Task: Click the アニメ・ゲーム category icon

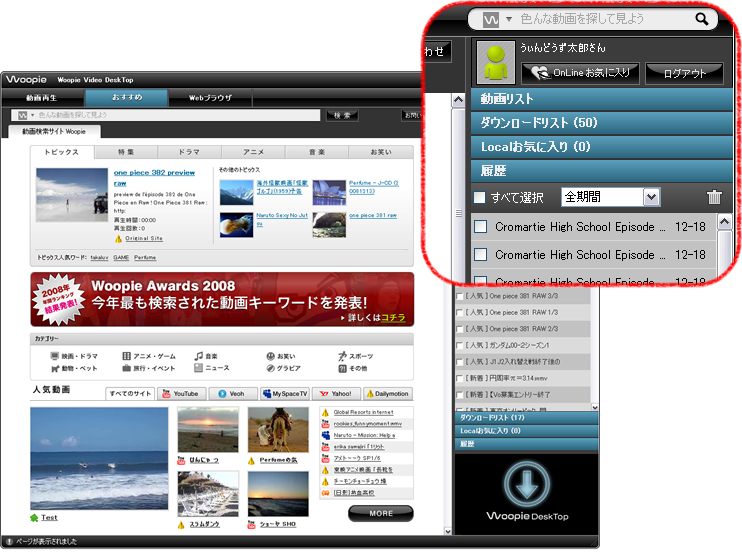Action: (126, 356)
